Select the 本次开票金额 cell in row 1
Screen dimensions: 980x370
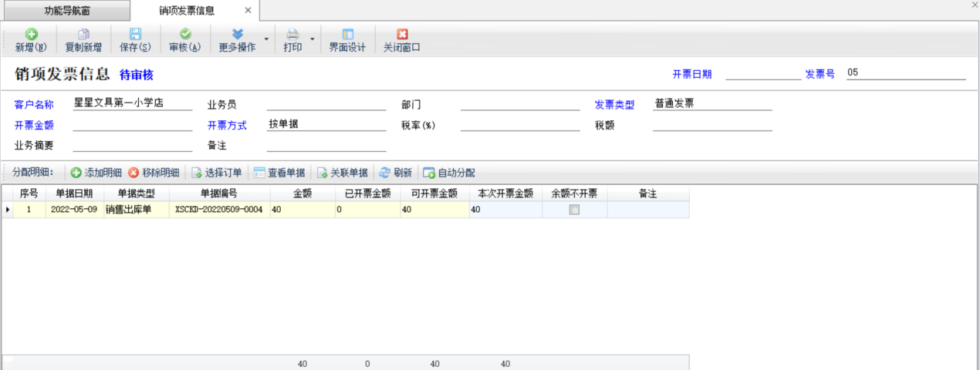coord(505,210)
